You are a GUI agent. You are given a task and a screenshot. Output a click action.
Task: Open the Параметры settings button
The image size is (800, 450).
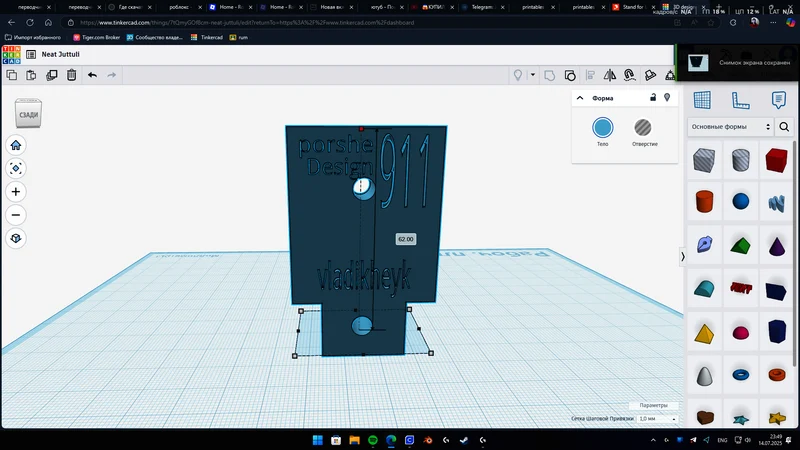click(x=653, y=405)
